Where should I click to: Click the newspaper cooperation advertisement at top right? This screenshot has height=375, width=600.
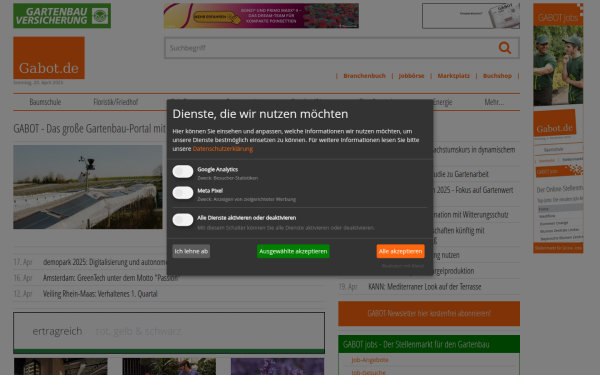[471, 16]
